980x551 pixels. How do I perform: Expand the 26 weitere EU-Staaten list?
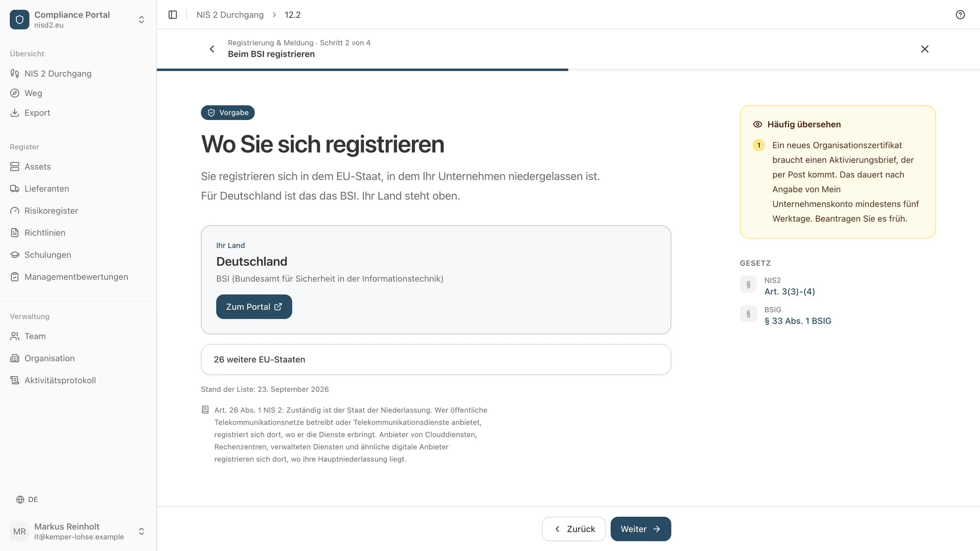tap(436, 360)
